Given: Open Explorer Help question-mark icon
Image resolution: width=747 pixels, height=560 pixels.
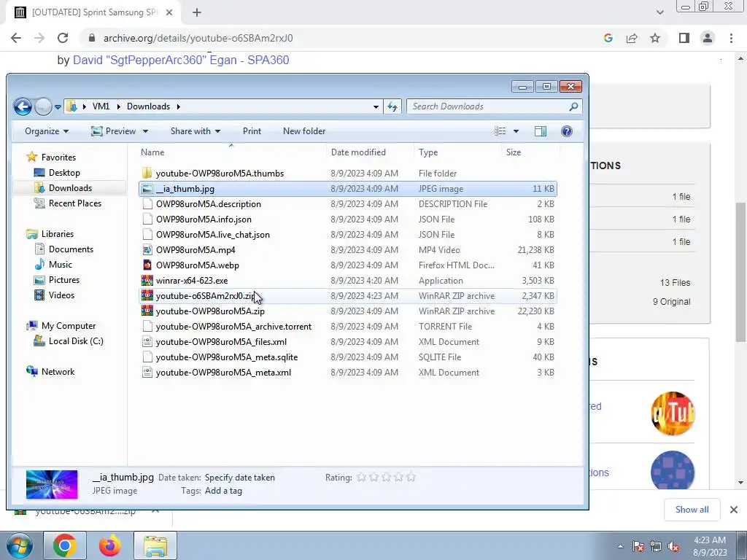Looking at the screenshot, I should tap(566, 131).
